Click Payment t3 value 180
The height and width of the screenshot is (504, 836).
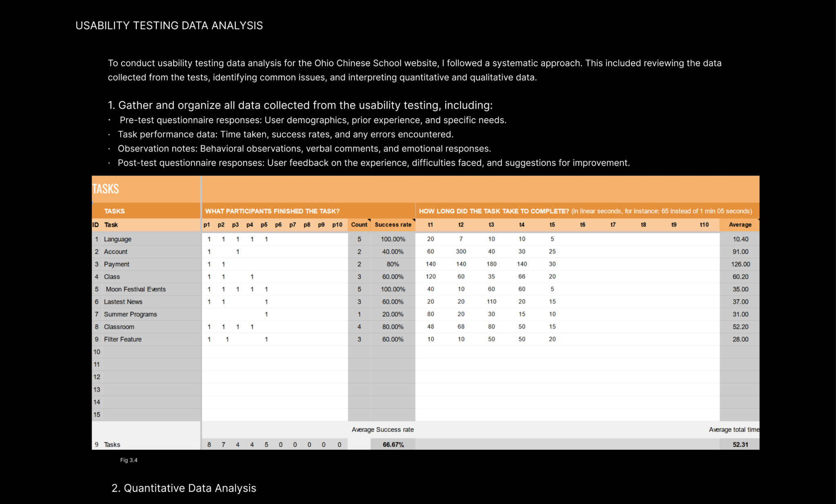[x=491, y=264]
